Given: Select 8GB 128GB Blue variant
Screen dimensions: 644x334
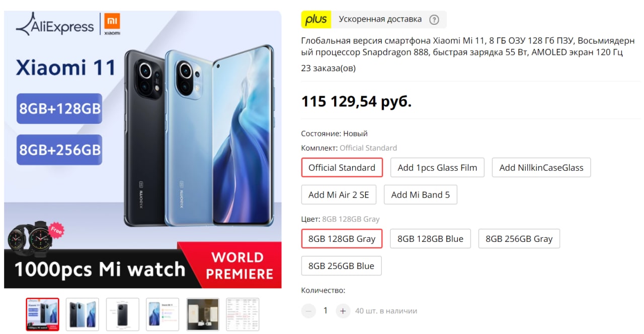Looking at the screenshot, I should point(431,239).
